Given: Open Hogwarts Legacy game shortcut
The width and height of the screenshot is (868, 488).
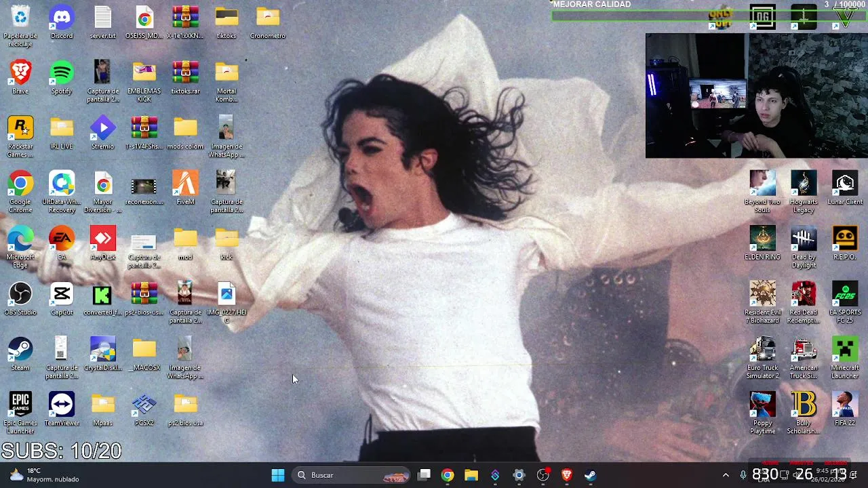Looking at the screenshot, I should tap(804, 192).
